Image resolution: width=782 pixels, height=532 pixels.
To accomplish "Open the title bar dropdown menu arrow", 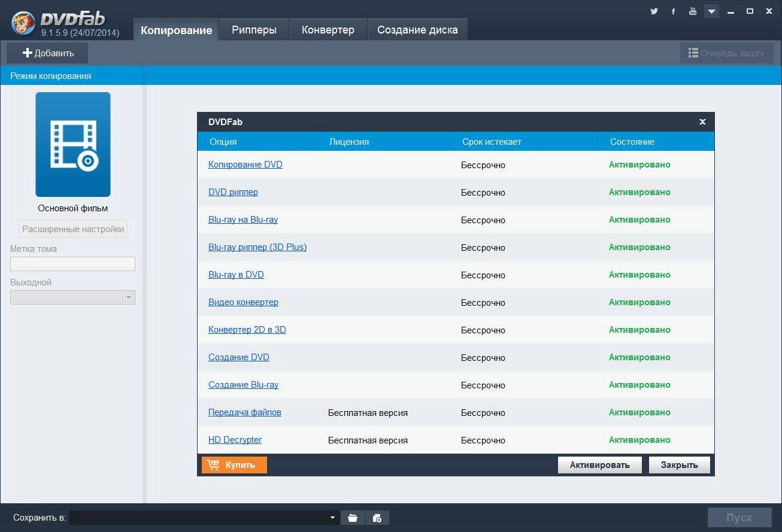I will click(711, 11).
